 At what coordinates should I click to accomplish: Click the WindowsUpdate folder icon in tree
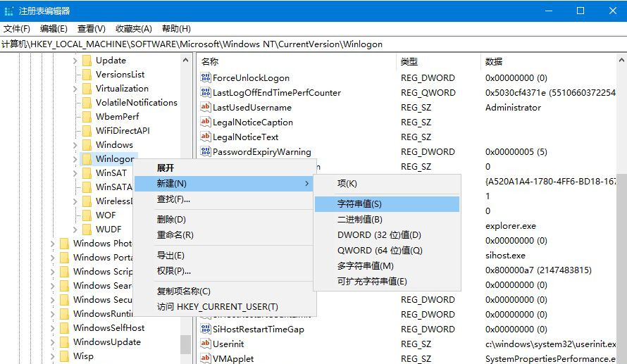point(64,342)
